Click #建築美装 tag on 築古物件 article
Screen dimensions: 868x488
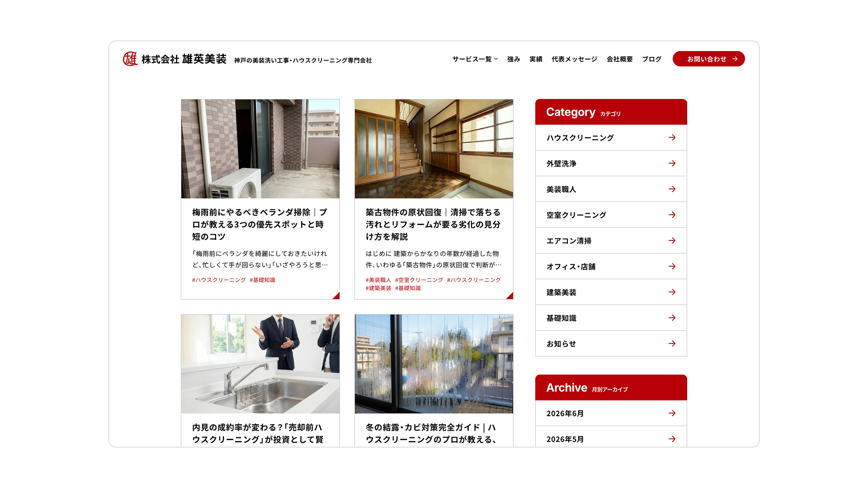click(x=378, y=288)
